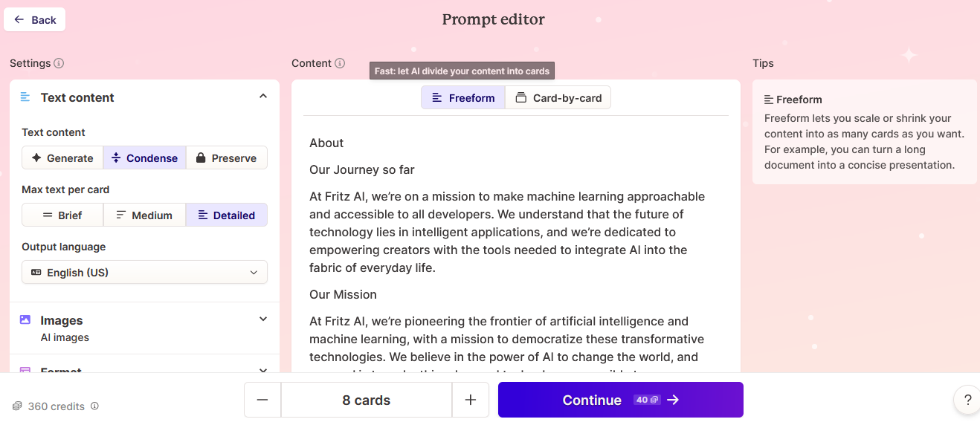This screenshot has width=980, height=422.
Task: Collapse the Text content section
Action: tap(262, 97)
